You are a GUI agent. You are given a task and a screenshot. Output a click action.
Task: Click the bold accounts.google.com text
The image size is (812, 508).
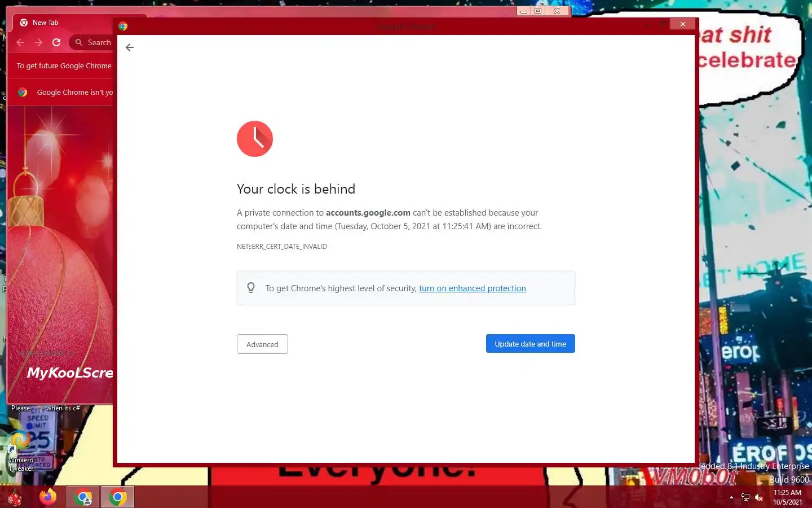coord(368,213)
